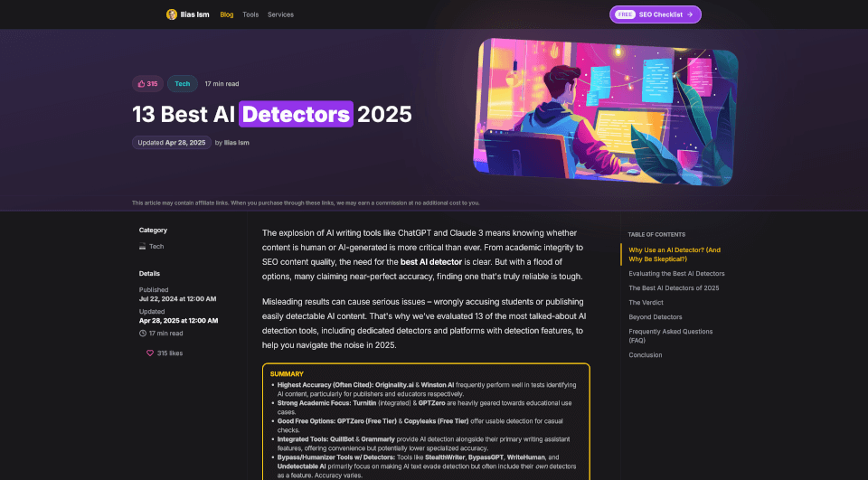Click the heart icon beside 315 likes
Image resolution: width=868 pixels, height=480 pixels.
coord(150,353)
